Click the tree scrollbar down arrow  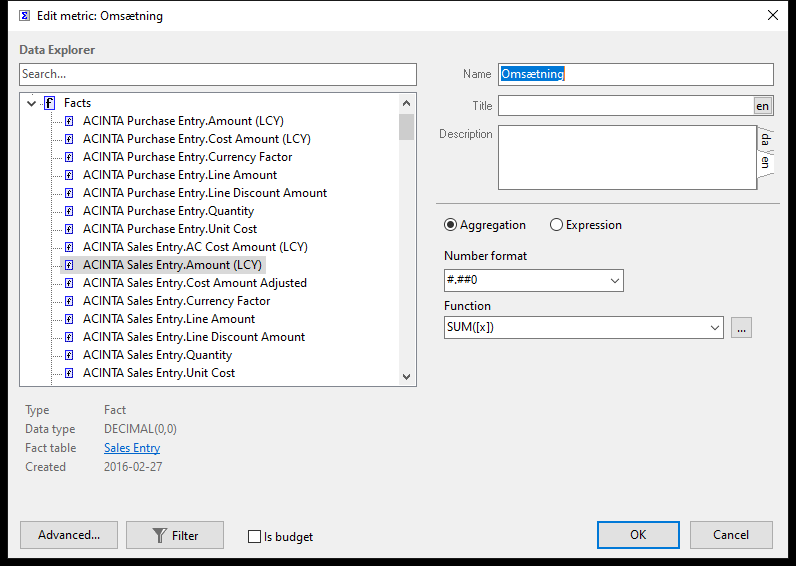[x=406, y=377]
